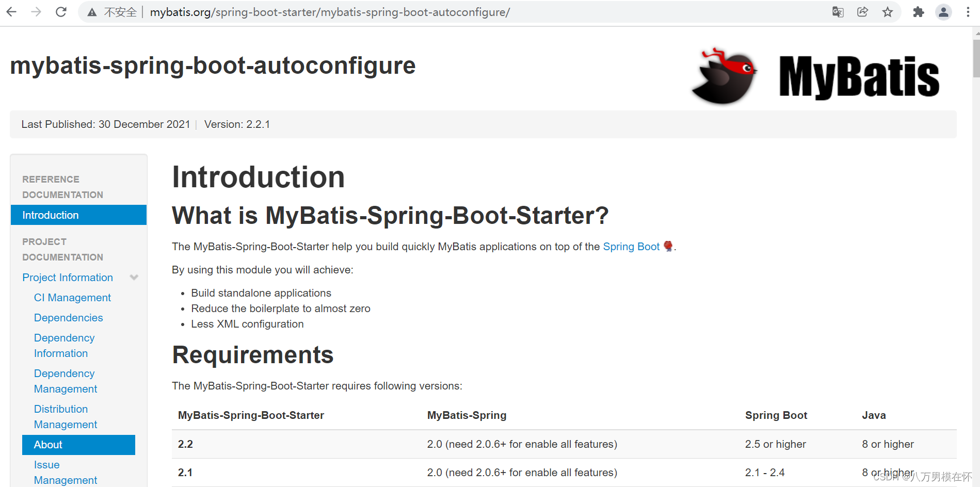
Task: Open the translate page icon
Action: (x=838, y=12)
